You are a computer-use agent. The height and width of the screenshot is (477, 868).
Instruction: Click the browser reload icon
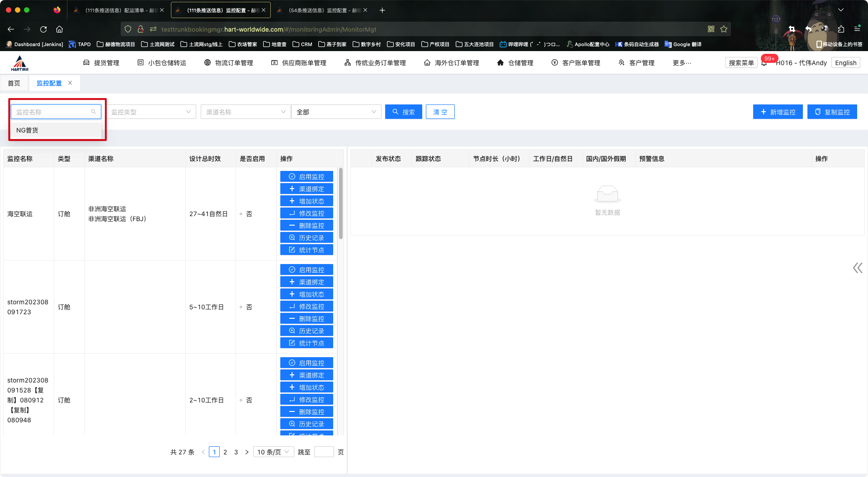pos(43,29)
